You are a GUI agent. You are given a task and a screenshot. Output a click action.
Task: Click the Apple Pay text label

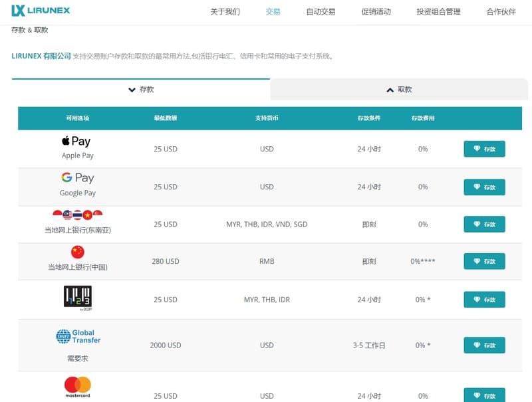point(78,155)
